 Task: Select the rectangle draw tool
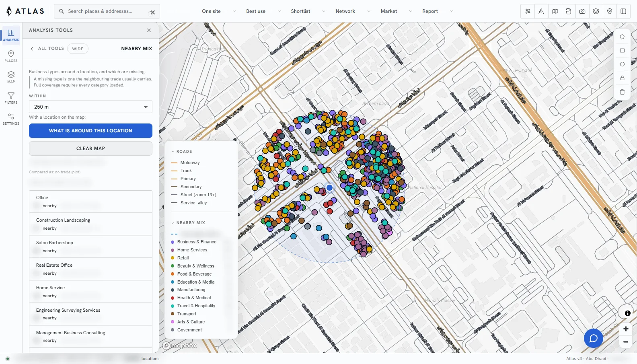point(622,51)
